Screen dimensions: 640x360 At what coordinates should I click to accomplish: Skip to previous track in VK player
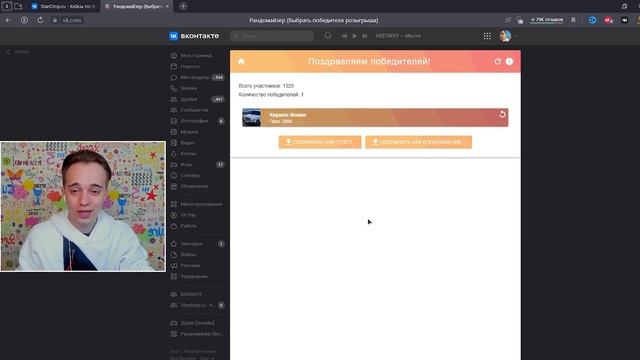[344, 36]
